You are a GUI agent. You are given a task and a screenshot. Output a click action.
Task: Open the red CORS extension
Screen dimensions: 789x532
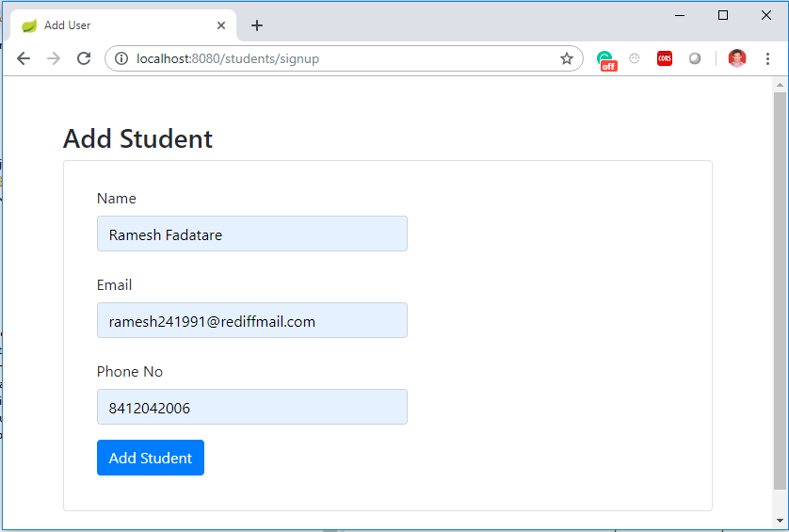coord(665,58)
